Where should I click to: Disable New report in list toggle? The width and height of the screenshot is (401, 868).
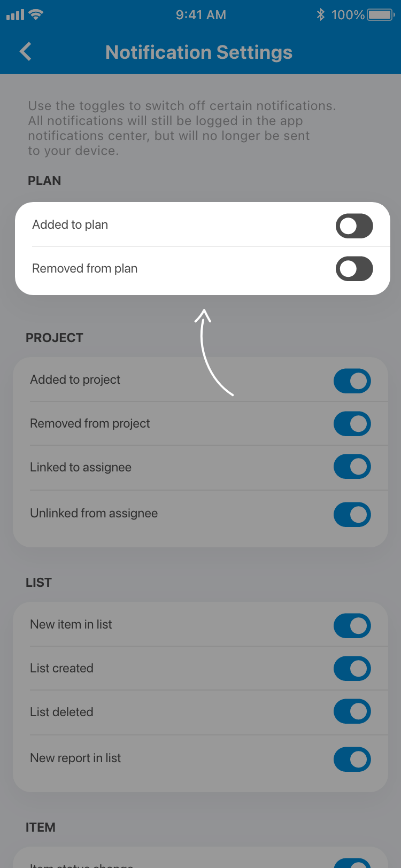coord(352,759)
